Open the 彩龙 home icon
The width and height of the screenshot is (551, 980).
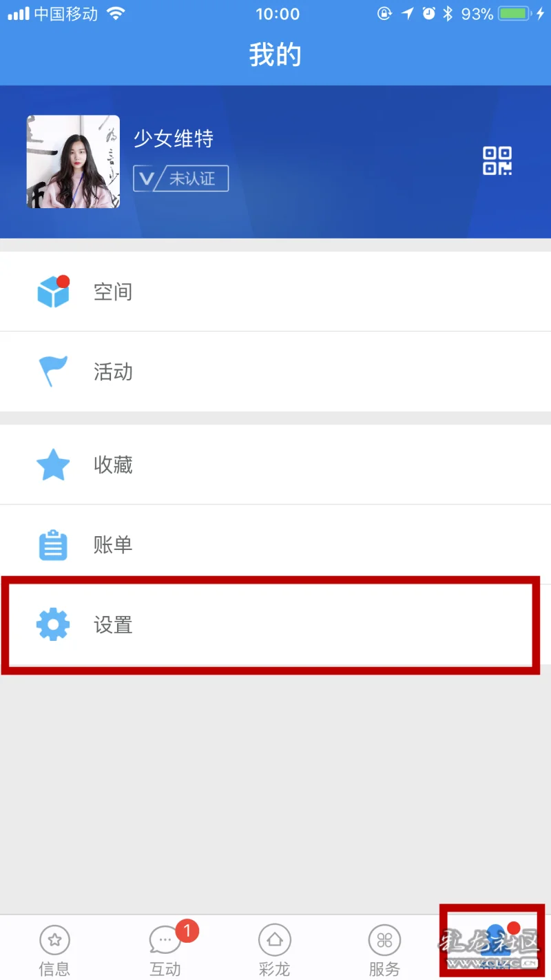pyautogui.click(x=274, y=939)
